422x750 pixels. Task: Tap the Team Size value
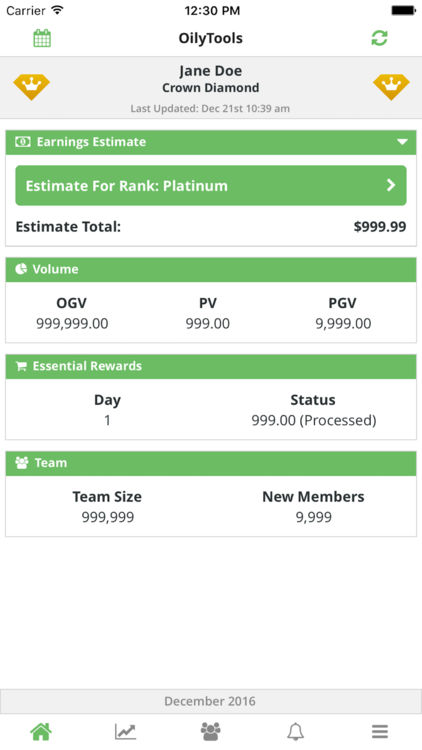108,518
